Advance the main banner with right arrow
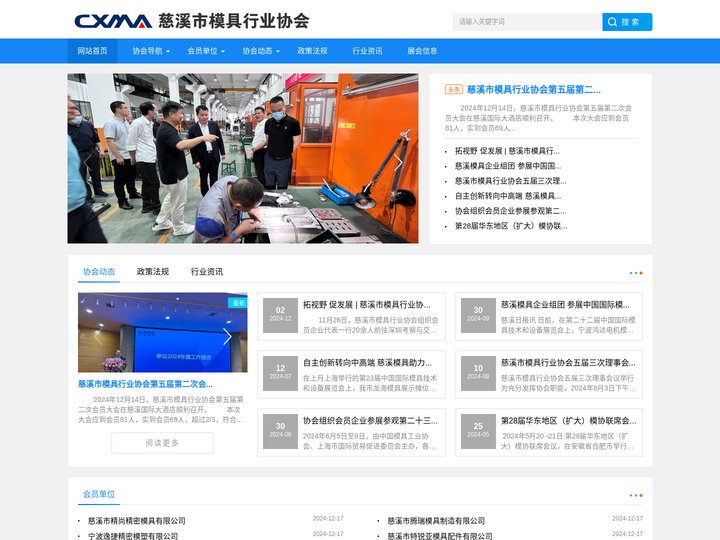Screen dimensions: 720x540 (398, 163)
